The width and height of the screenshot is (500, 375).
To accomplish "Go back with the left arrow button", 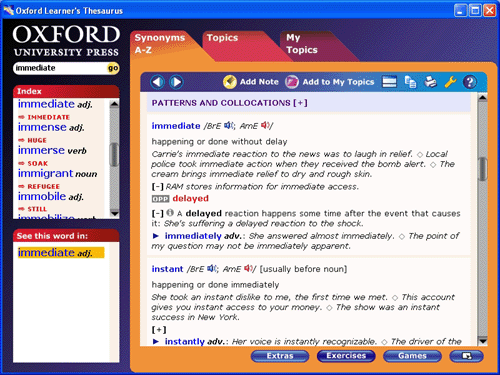I will click(157, 82).
